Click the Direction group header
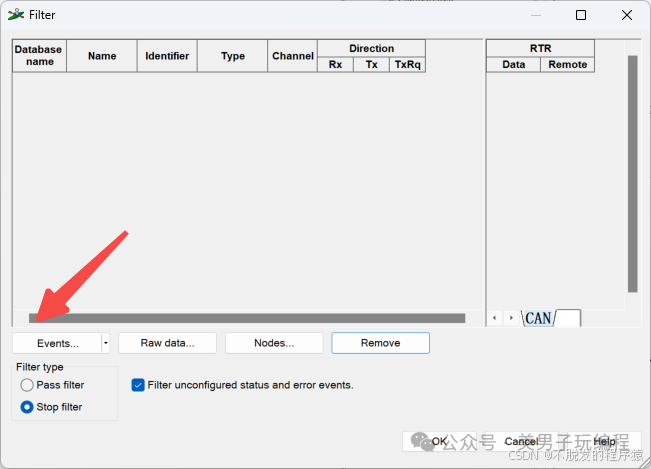This screenshot has height=469, width=651. (x=372, y=49)
